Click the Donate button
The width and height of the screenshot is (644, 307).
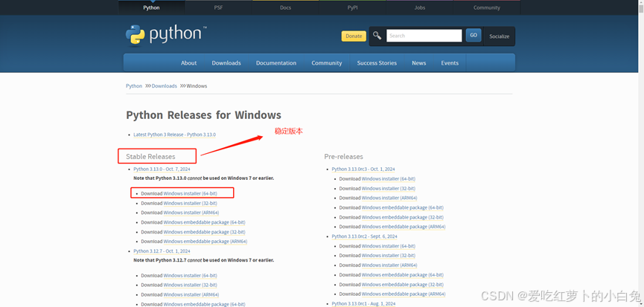pos(354,36)
